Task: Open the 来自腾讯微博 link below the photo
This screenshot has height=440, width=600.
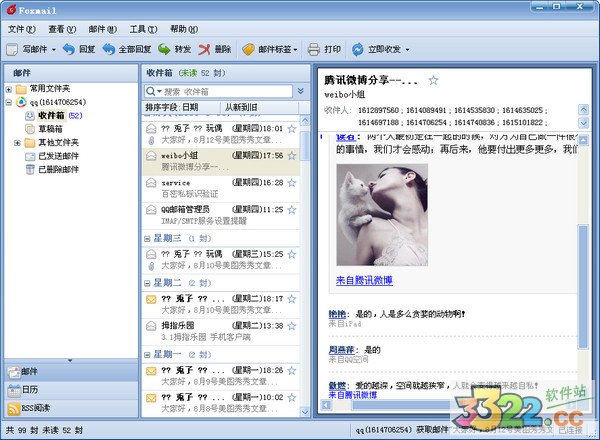Action: pos(364,280)
